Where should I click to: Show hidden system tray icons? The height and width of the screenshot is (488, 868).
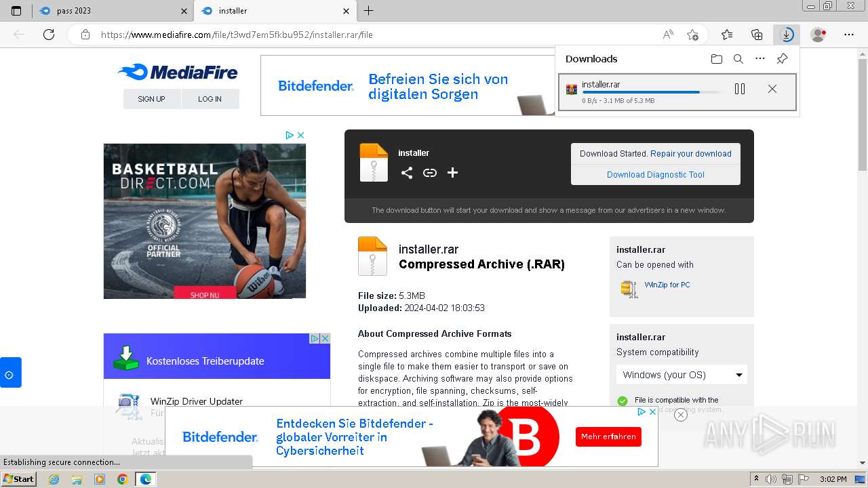pos(757,479)
